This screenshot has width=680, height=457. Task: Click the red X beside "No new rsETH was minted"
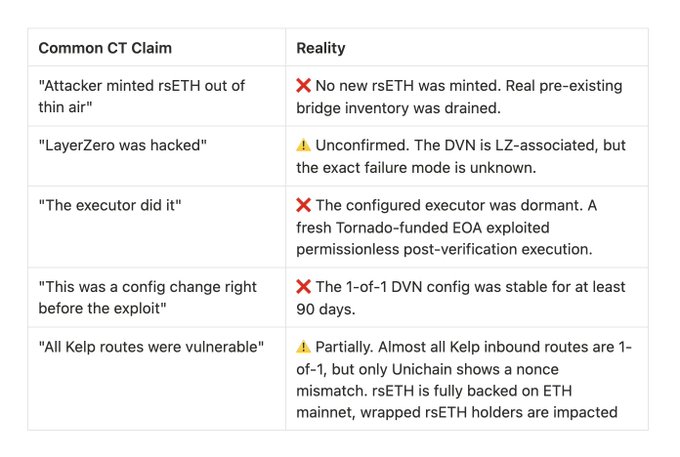click(304, 86)
